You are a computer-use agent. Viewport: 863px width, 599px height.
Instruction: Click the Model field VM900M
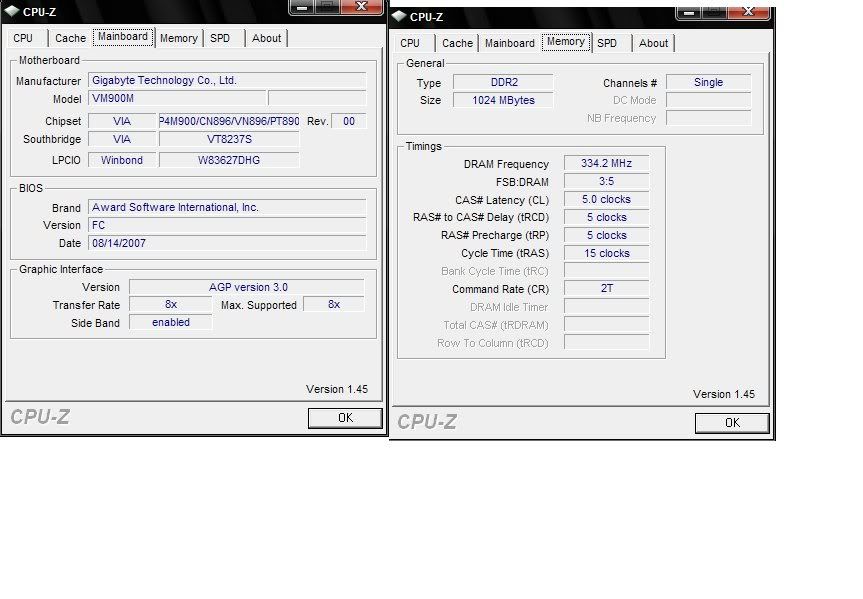[177, 99]
